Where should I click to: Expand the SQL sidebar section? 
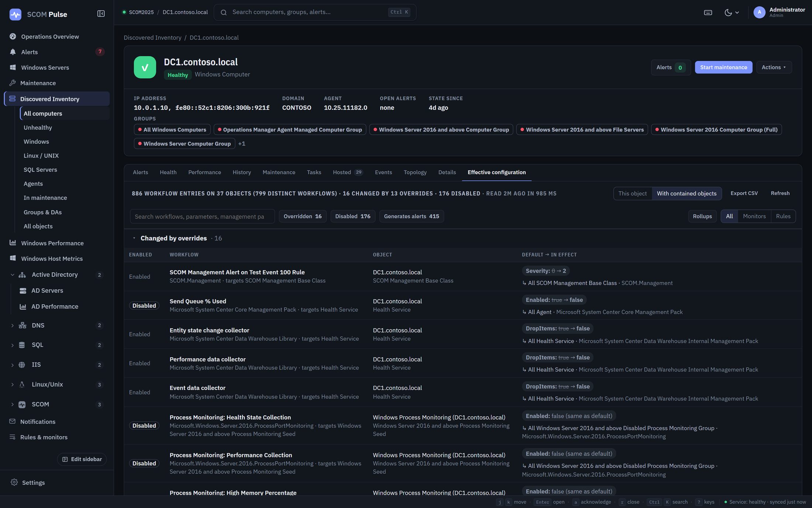pos(13,345)
